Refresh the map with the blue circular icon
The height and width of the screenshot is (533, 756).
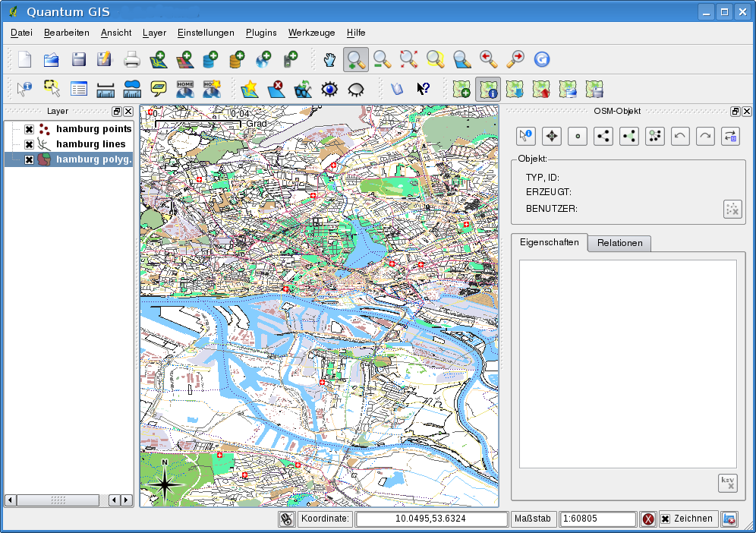[x=542, y=59]
